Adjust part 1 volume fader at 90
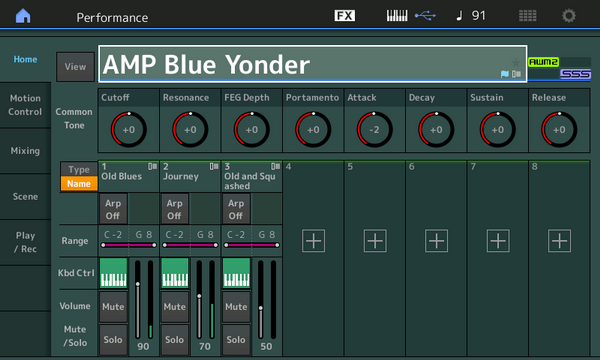 coord(138,299)
